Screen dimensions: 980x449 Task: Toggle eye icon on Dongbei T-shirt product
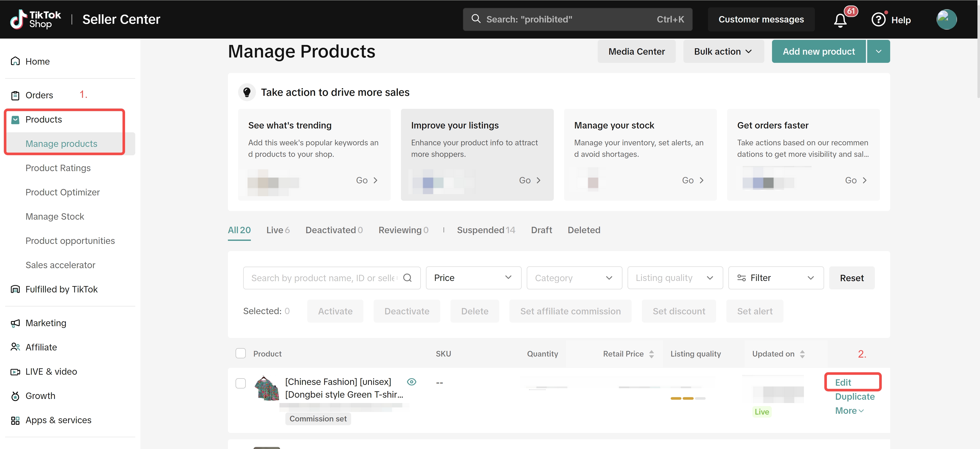click(411, 382)
